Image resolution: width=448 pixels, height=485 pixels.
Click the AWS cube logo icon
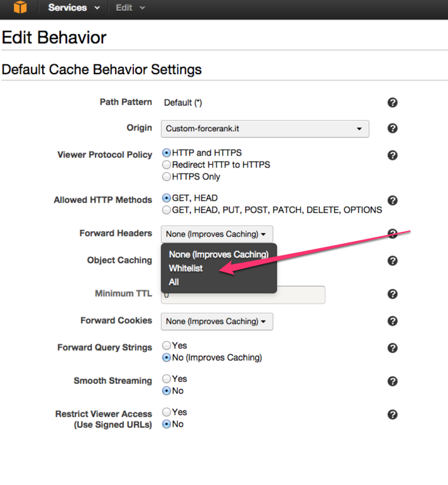[x=20, y=8]
